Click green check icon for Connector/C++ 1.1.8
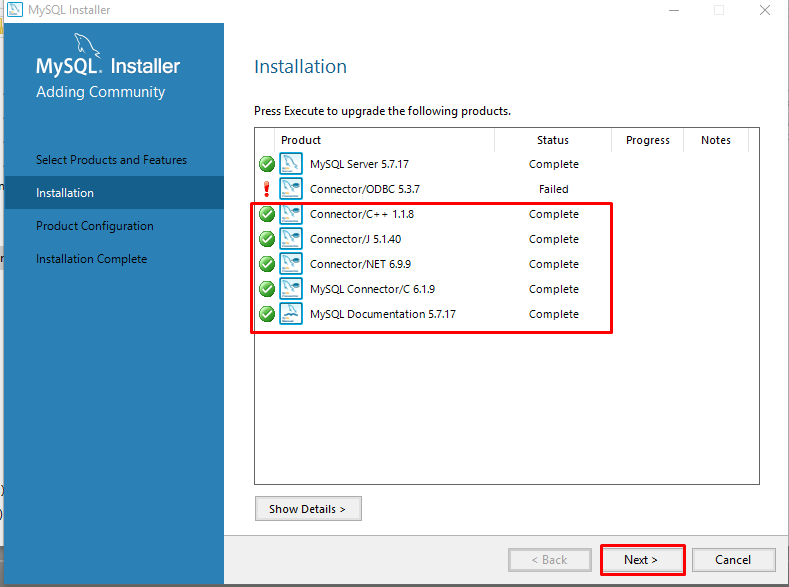 pyautogui.click(x=267, y=214)
